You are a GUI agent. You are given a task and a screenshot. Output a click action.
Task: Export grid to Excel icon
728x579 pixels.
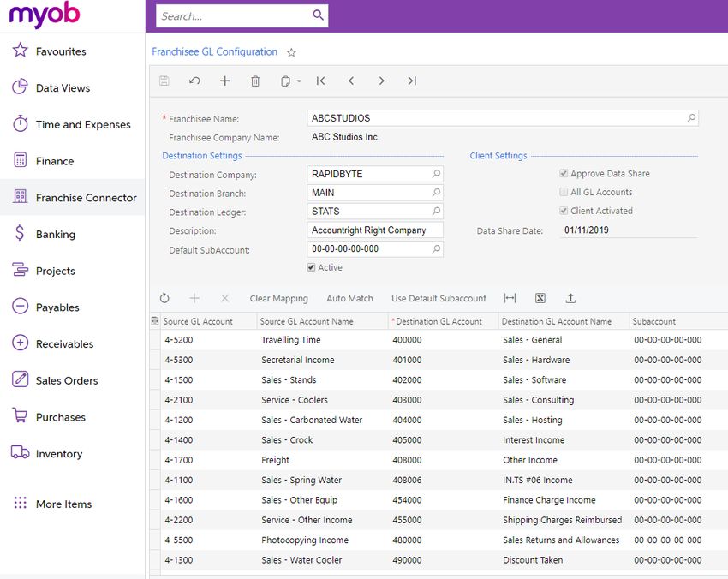[x=540, y=298]
